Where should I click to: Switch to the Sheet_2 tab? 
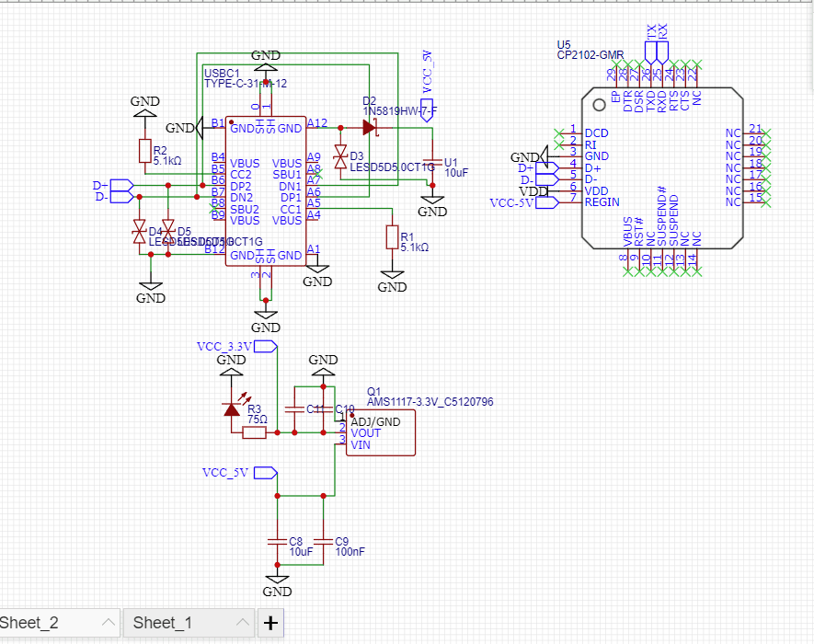[29, 623]
